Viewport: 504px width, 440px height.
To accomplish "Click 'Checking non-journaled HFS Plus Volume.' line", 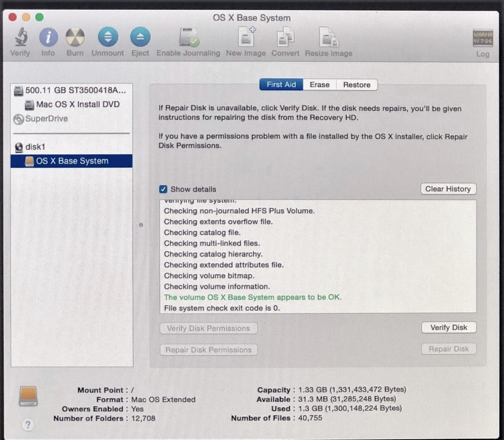I will click(x=239, y=211).
